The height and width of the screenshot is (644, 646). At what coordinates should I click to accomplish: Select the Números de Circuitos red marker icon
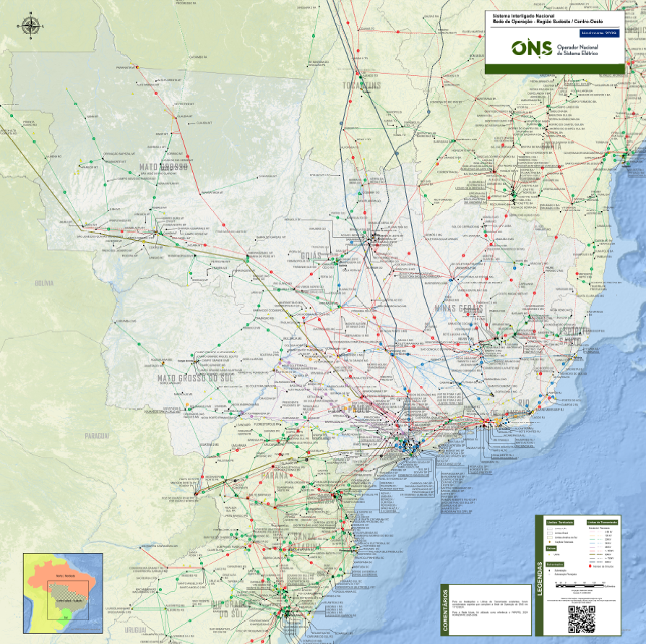tap(590, 567)
